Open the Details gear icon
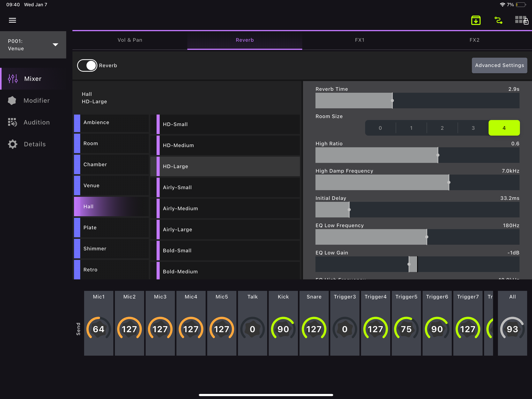This screenshot has height=399, width=532. pyautogui.click(x=12, y=144)
